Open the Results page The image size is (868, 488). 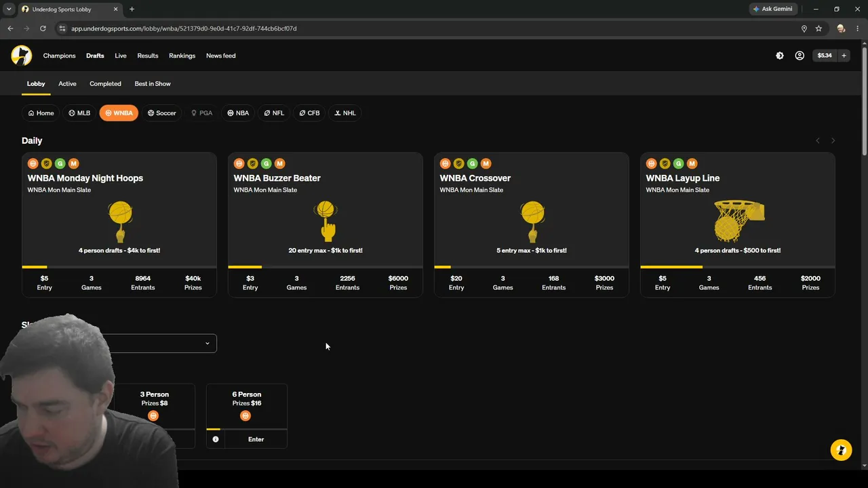(148, 56)
